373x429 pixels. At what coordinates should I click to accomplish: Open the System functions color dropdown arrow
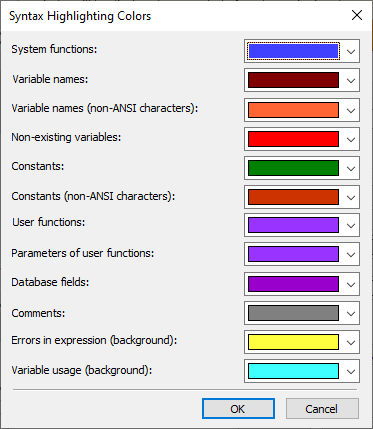[x=351, y=51]
